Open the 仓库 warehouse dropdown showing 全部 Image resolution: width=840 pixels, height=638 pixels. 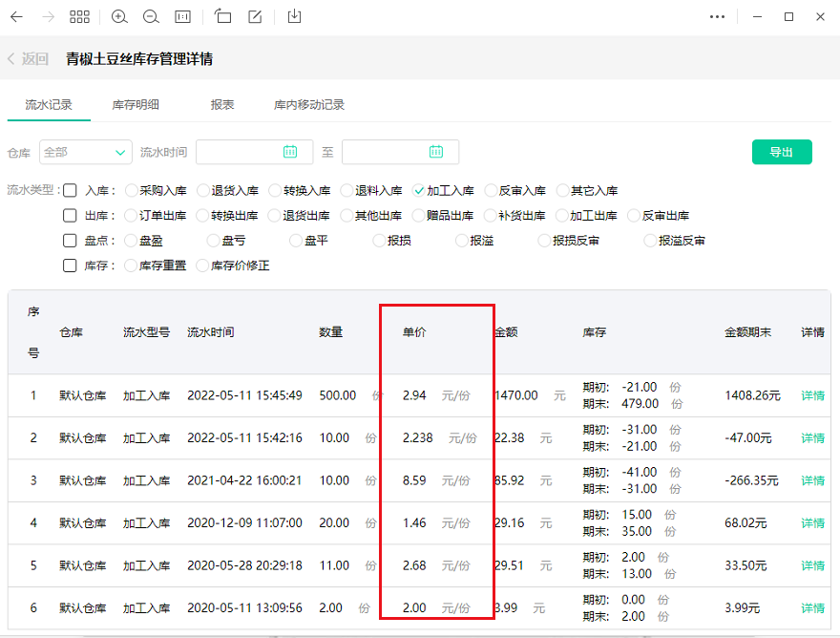[x=85, y=152]
